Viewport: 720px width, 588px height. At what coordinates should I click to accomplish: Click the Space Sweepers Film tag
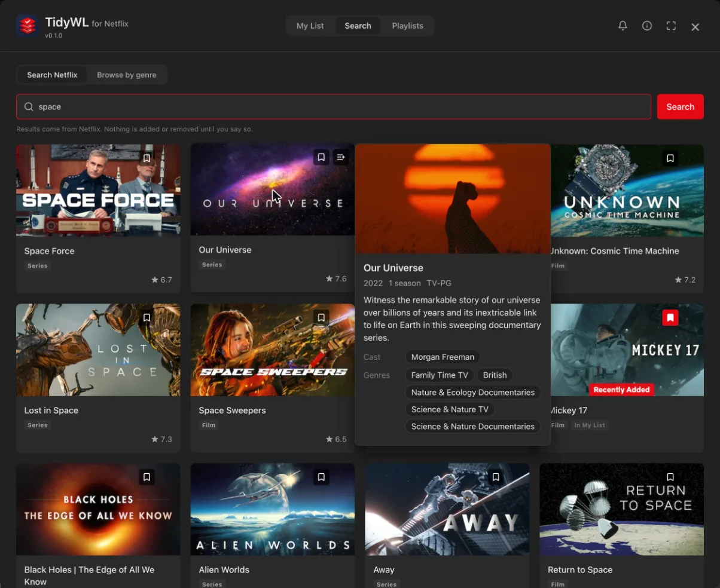(209, 425)
